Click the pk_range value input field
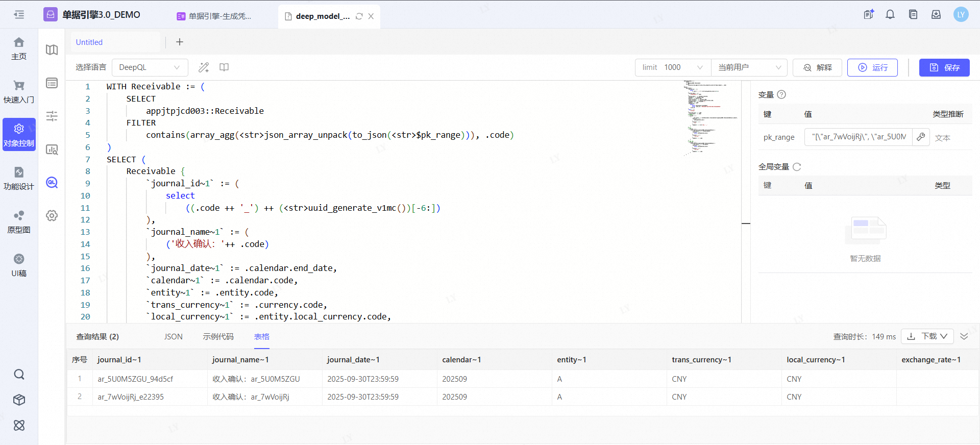Image resolution: width=980 pixels, height=445 pixels. click(859, 137)
